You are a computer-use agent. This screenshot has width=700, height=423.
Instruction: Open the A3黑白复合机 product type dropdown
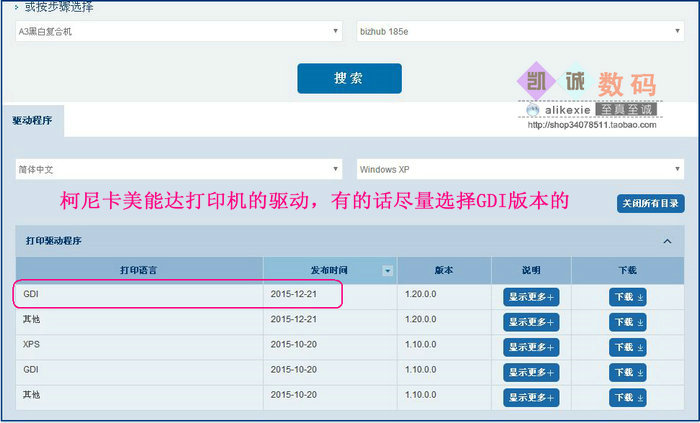click(x=179, y=31)
